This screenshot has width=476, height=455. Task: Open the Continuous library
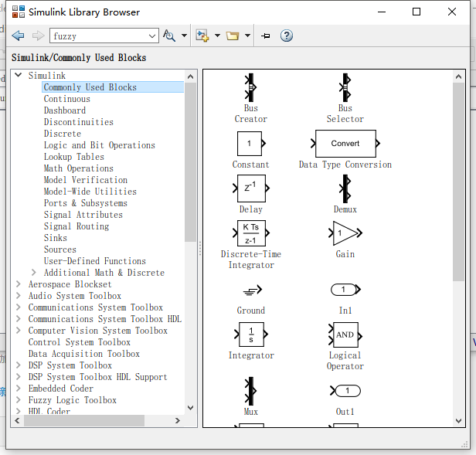(66, 99)
